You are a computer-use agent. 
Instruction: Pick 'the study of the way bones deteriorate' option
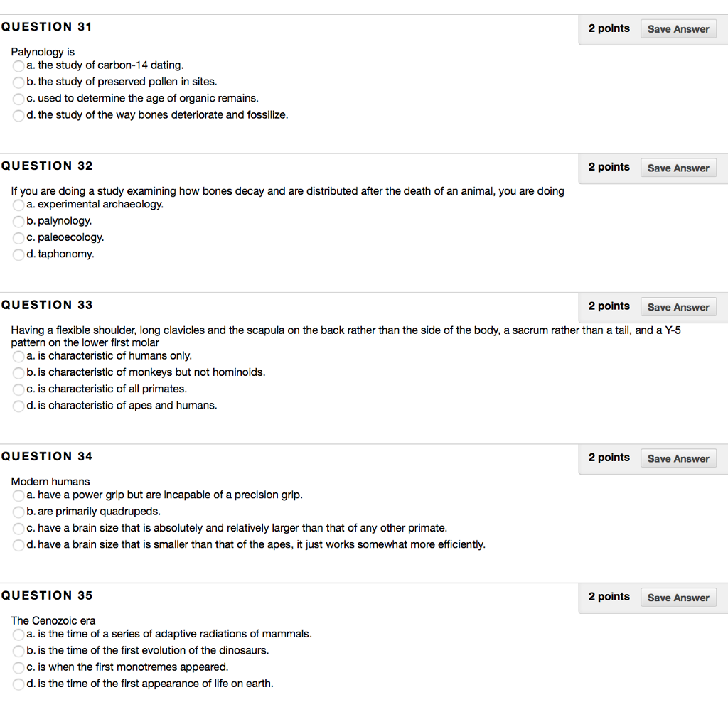pyautogui.click(x=18, y=116)
